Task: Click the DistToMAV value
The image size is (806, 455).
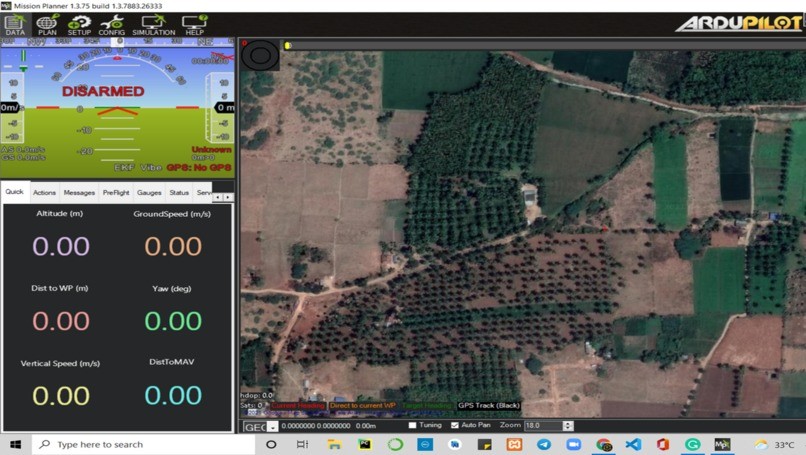Action: (x=173, y=395)
